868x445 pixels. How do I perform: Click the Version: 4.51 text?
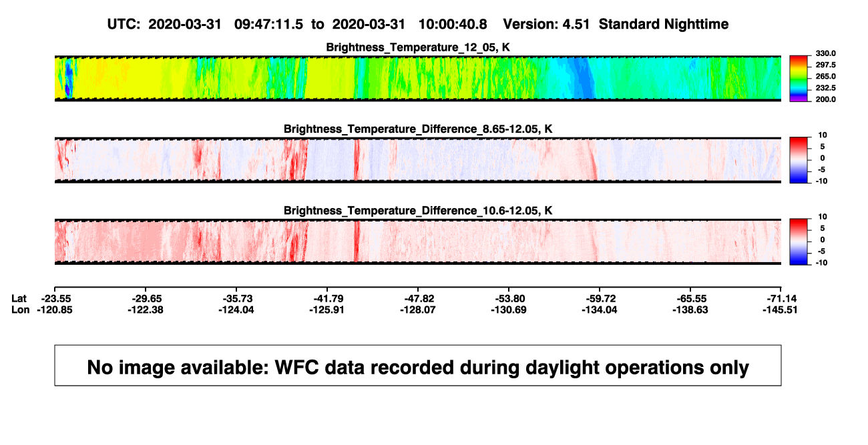point(547,24)
